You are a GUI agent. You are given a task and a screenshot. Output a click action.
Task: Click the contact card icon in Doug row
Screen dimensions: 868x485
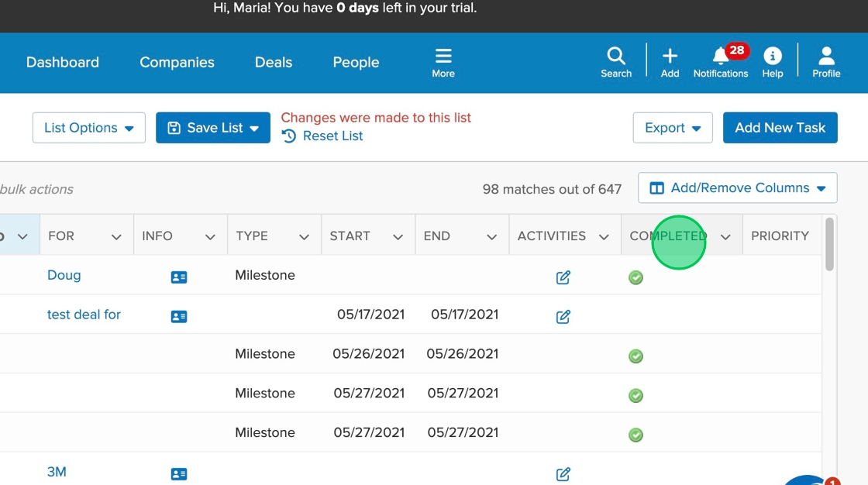(x=179, y=277)
